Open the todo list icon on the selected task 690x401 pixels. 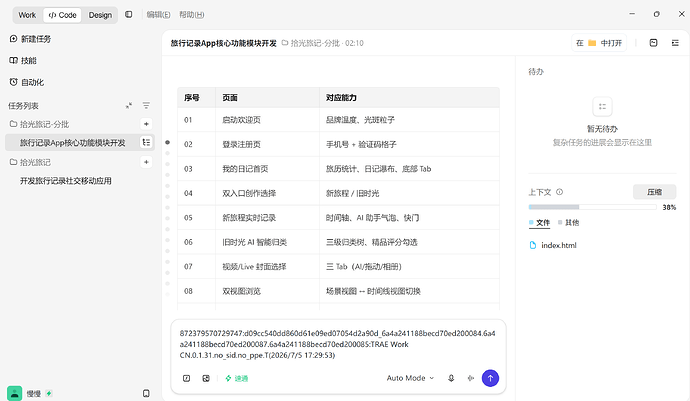coord(146,143)
